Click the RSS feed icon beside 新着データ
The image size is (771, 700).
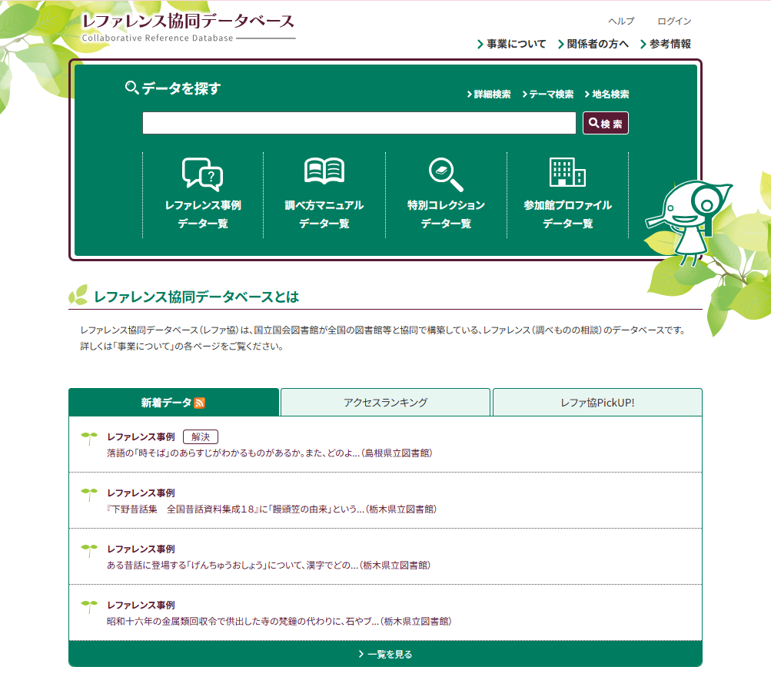click(x=200, y=403)
